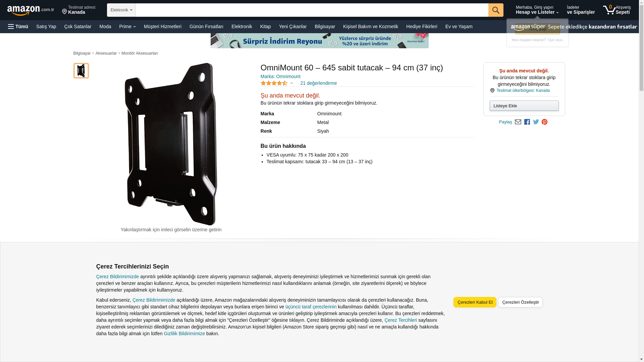
Task: Open the Gizlilik Bildirimimize link
Action: (184, 334)
